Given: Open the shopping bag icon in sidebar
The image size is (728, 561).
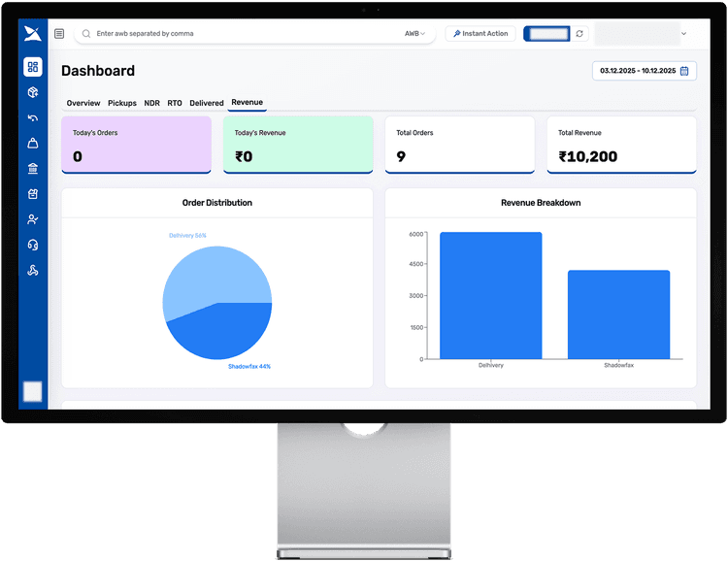Looking at the screenshot, I should 33,143.
